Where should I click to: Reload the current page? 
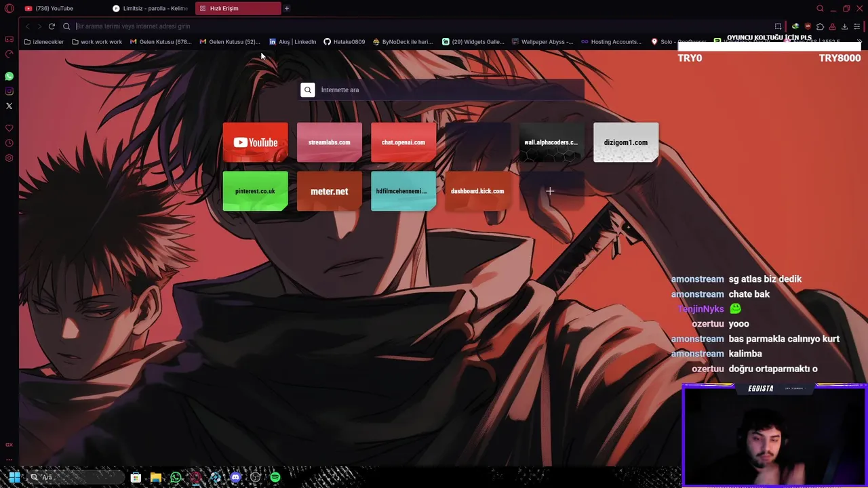coord(52,26)
